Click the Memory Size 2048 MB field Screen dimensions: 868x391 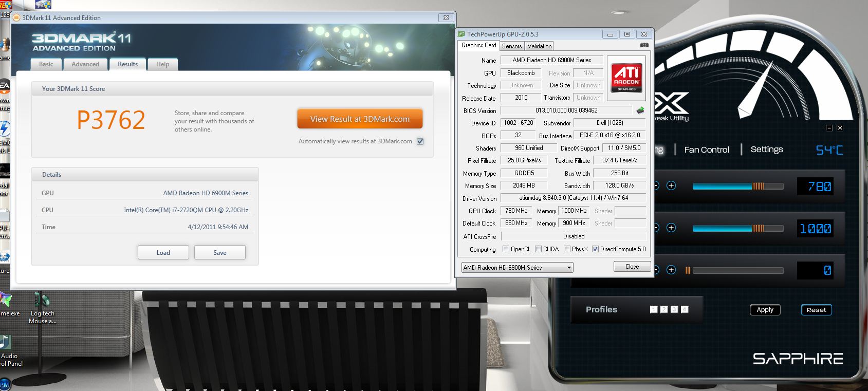tap(524, 185)
